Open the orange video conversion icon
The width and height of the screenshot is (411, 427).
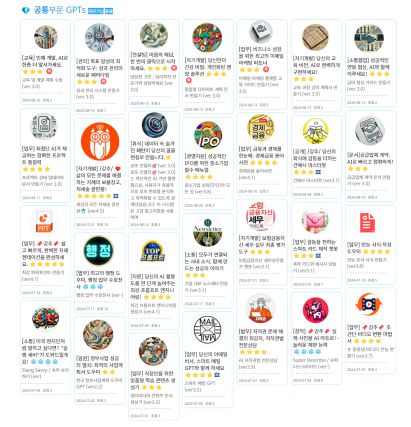[x=368, y=304]
